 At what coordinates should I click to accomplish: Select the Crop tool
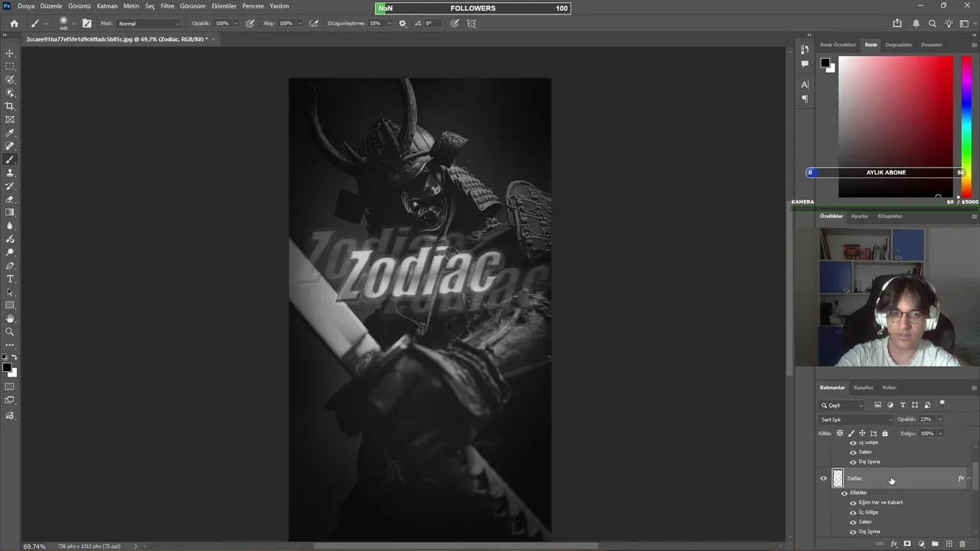[10, 106]
